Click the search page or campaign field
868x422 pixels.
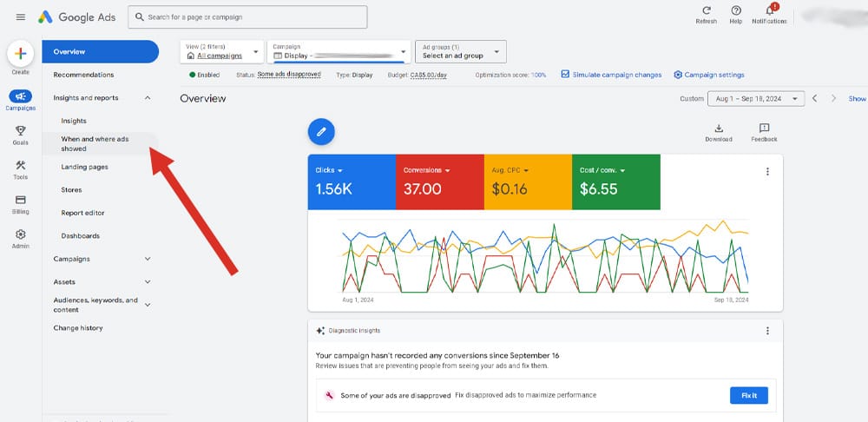[247, 17]
